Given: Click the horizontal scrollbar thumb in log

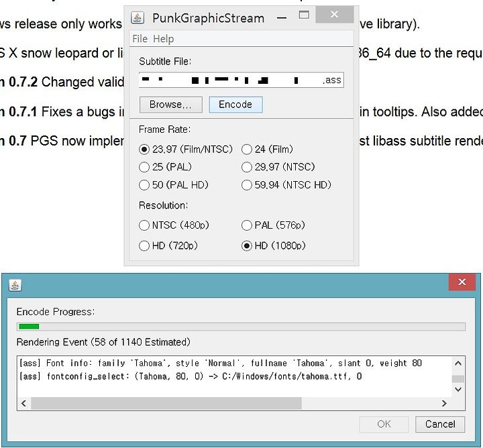Looking at the screenshot, I should [x=166, y=403].
